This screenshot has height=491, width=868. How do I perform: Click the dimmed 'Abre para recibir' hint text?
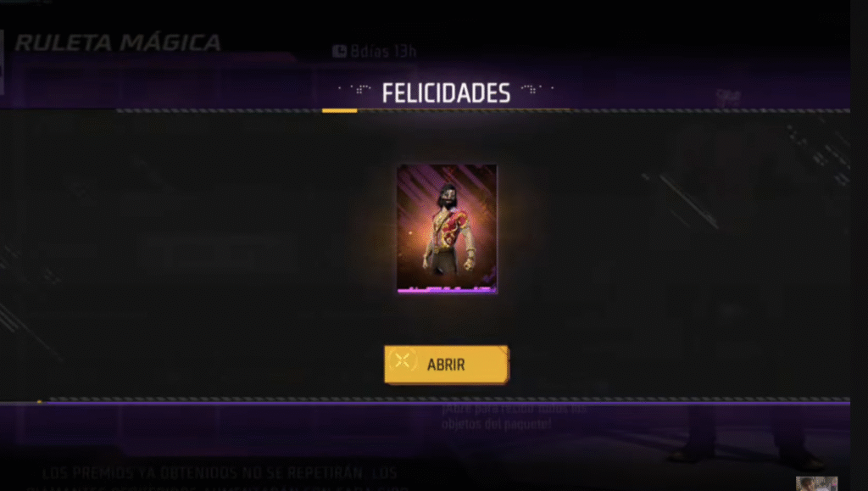pos(514,416)
